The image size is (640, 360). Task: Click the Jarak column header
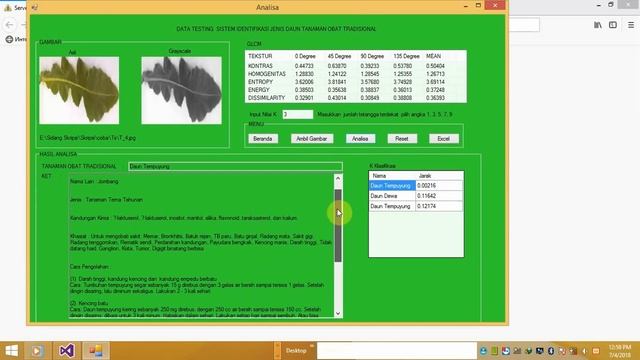coord(425,176)
